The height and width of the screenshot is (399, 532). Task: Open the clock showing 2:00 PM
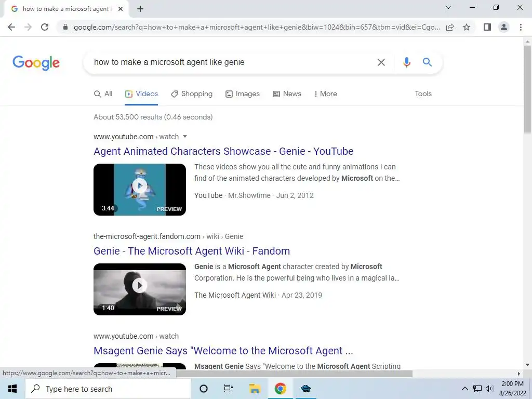click(512, 389)
